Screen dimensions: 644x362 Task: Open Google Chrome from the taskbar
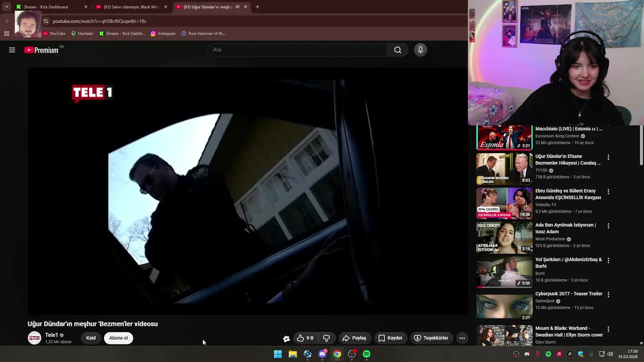point(337,354)
